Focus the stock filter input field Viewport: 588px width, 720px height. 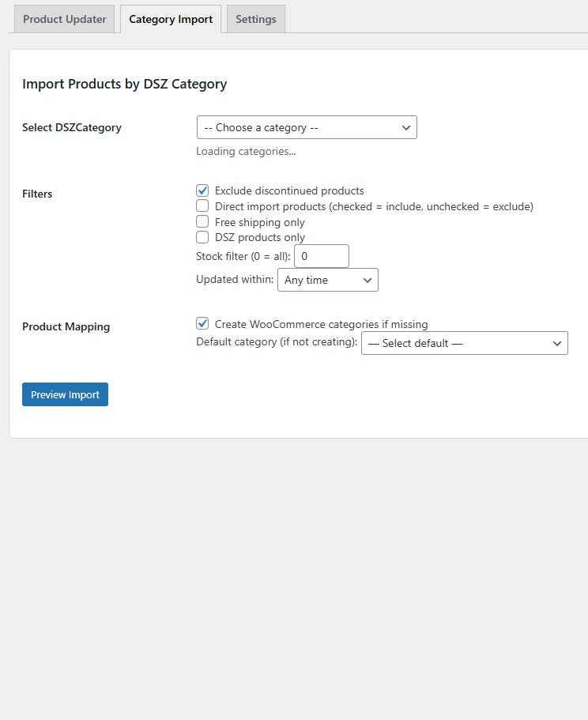pos(321,256)
